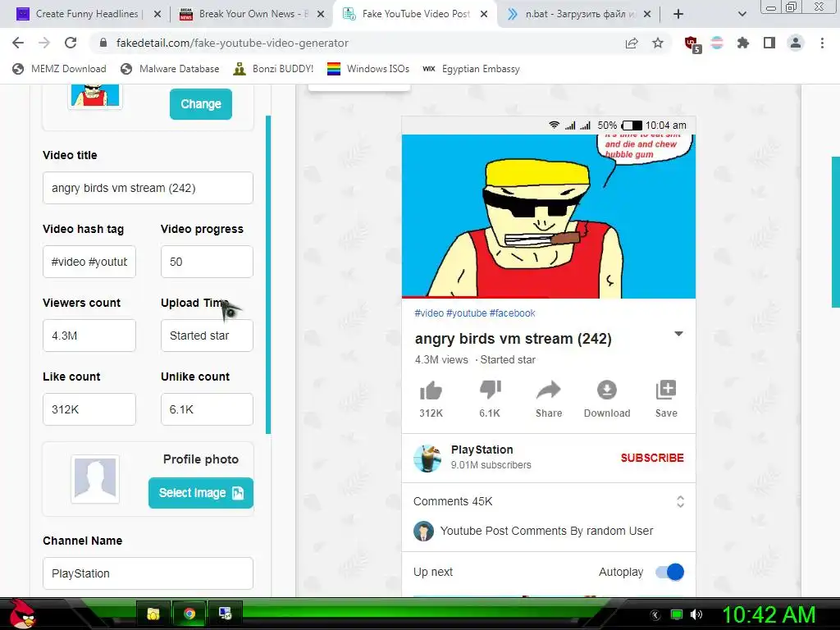Click the Viewers count field
The image size is (840, 630).
(89, 336)
